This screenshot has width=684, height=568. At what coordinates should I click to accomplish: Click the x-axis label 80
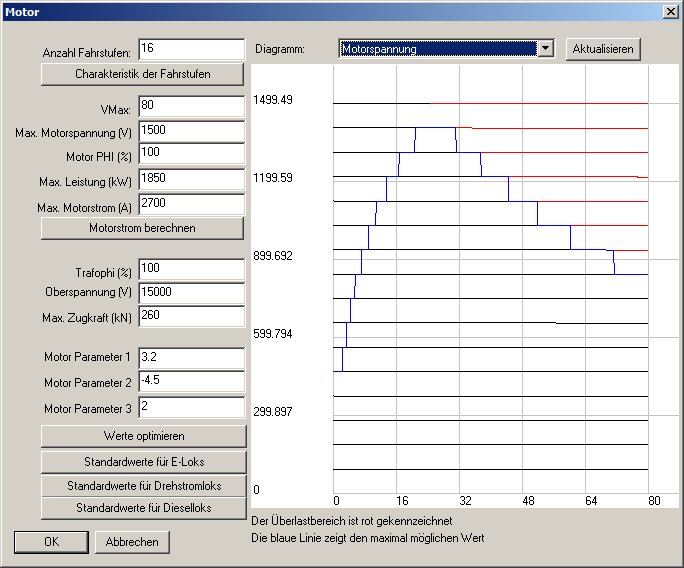click(654, 500)
